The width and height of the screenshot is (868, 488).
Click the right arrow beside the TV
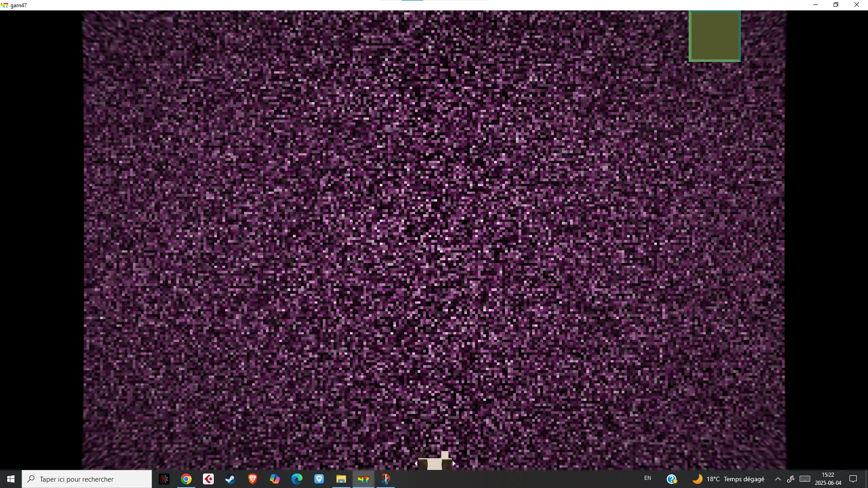pos(454,464)
